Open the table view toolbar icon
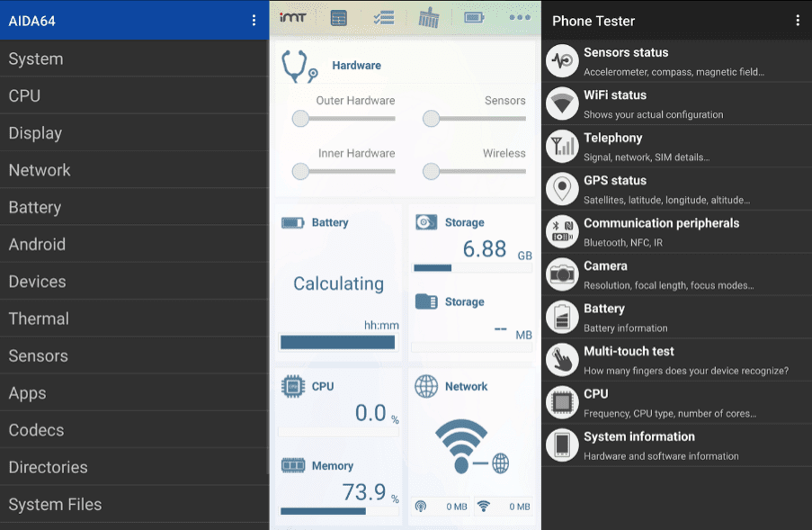This screenshot has width=812, height=530. click(339, 18)
